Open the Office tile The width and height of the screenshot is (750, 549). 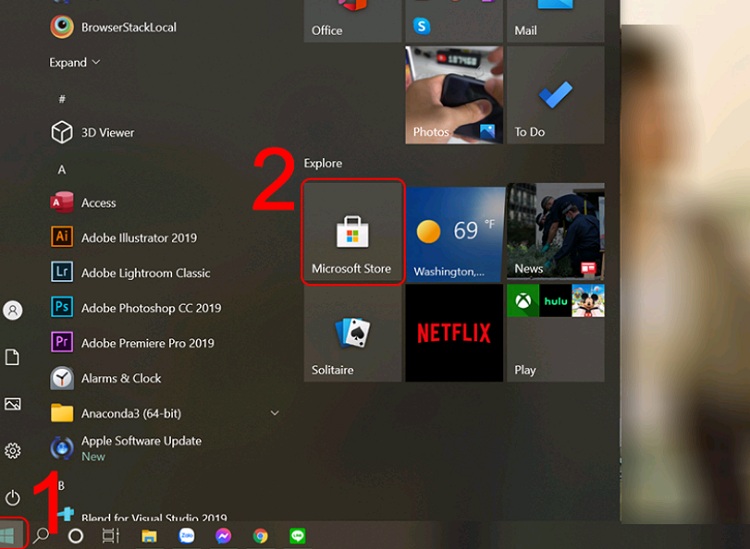(353, 21)
